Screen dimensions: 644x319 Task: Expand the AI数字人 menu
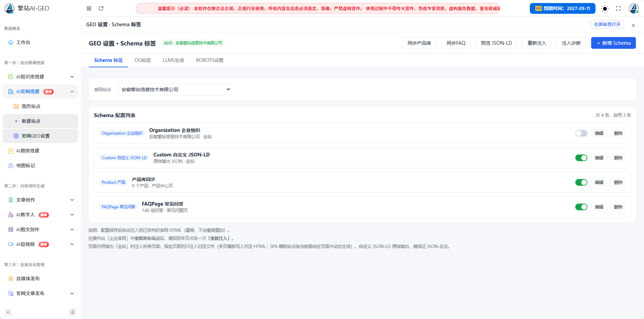coord(40,215)
